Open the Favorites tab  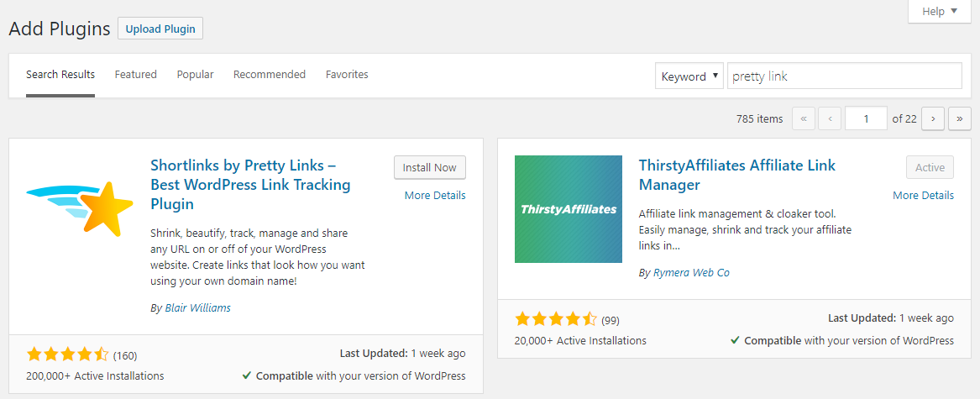[x=347, y=75]
